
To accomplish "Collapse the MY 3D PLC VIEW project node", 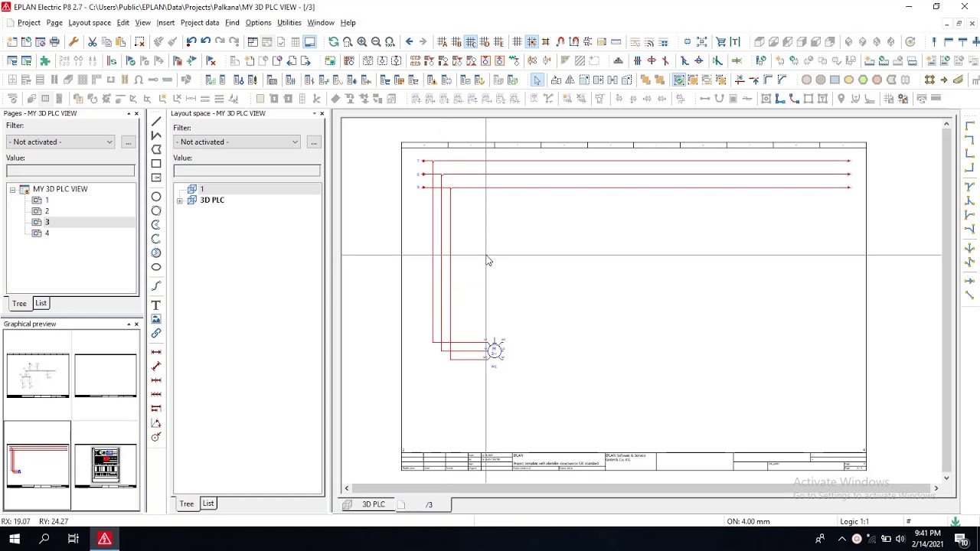I will (x=12, y=189).
